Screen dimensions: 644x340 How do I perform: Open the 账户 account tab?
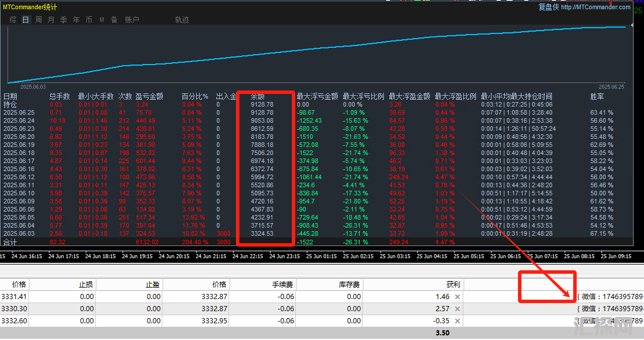(x=132, y=20)
